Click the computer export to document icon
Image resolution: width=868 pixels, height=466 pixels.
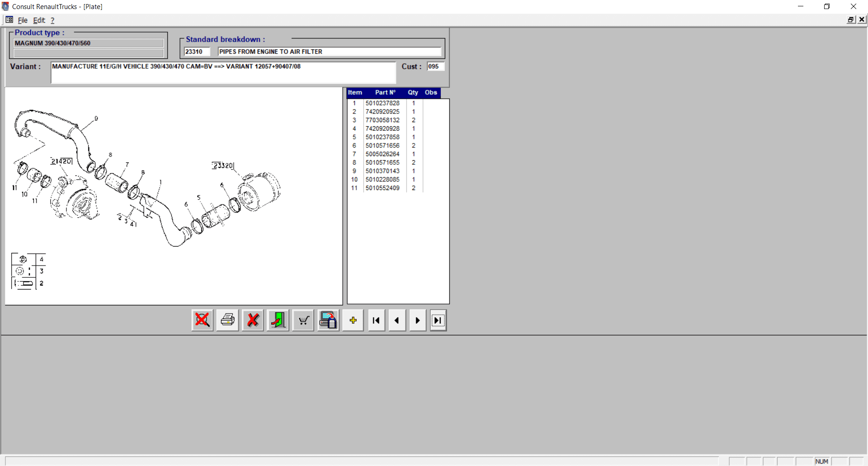pyautogui.click(x=328, y=320)
